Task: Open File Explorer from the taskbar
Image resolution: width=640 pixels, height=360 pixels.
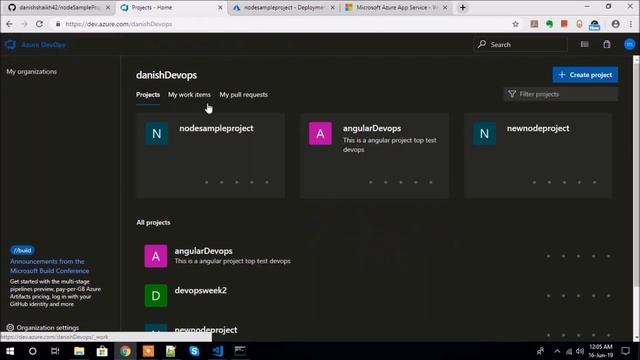Action: coord(79,351)
